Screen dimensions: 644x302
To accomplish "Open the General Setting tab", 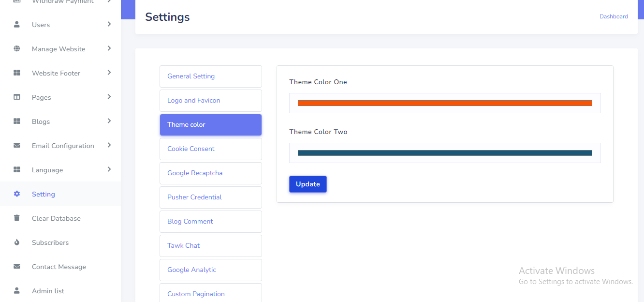I will (x=210, y=76).
